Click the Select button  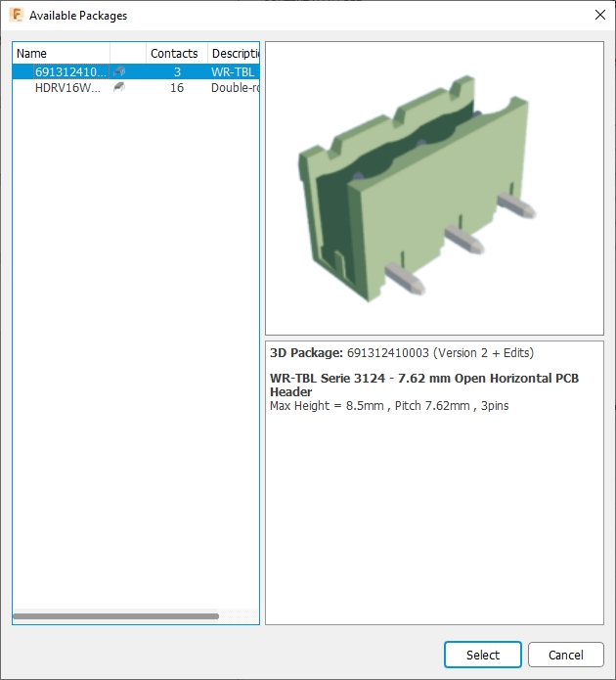482,655
